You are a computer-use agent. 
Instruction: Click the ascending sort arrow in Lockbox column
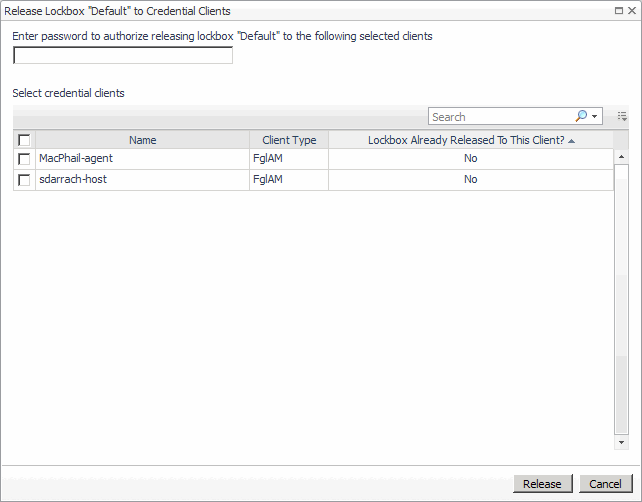point(572,141)
